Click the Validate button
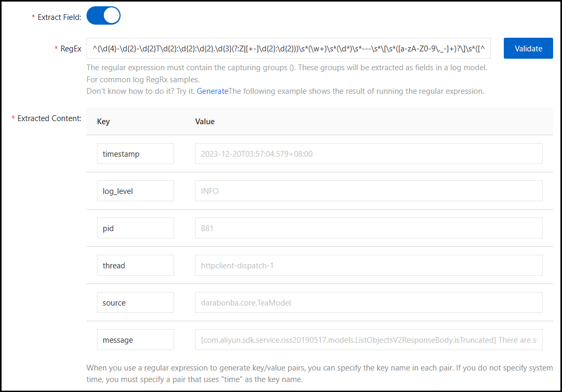Image resolution: width=562 pixels, height=392 pixels. 528,48
